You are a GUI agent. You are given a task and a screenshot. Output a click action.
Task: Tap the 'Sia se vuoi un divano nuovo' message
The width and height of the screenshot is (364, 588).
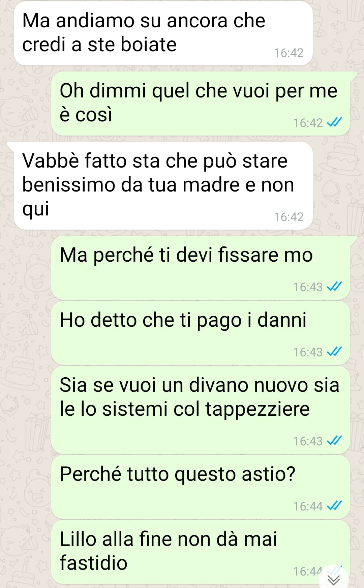(x=201, y=410)
